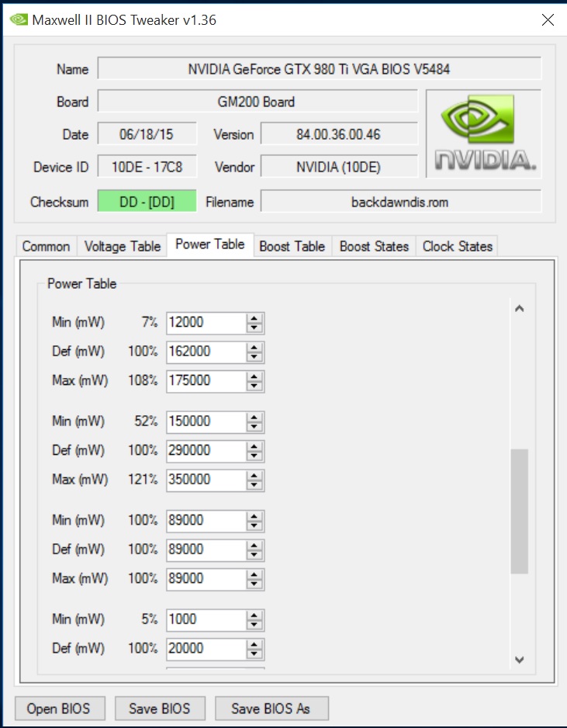
Task: Click into the 162000 Def input field
Action: pyautogui.click(x=206, y=352)
